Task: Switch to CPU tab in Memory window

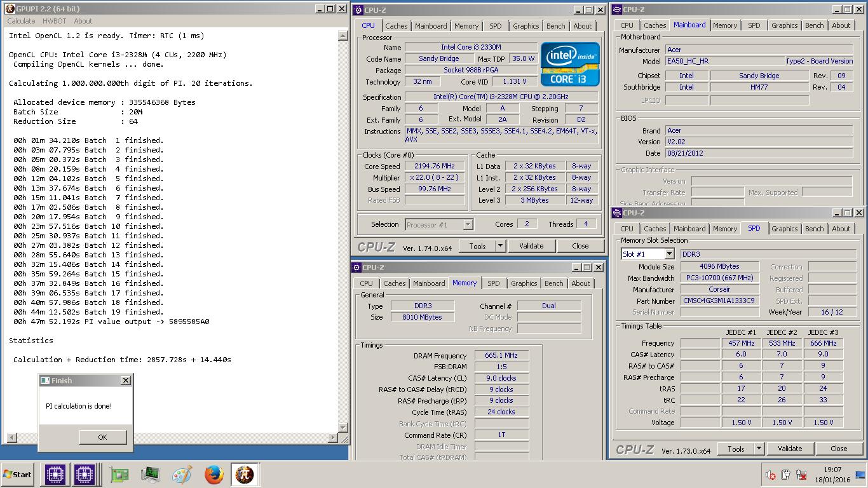Action: pyautogui.click(x=367, y=283)
